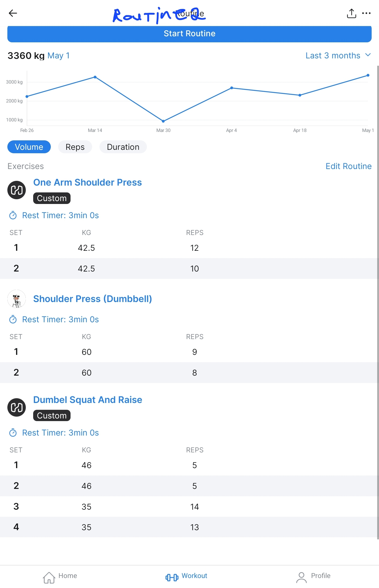The width and height of the screenshot is (379, 588).
Task: Tap the back arrow icon
Action: (13, 13)
